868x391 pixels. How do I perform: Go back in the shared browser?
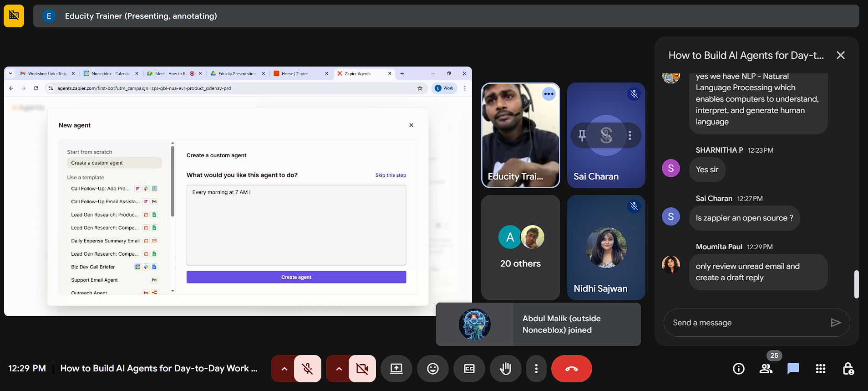pos(11,88)
